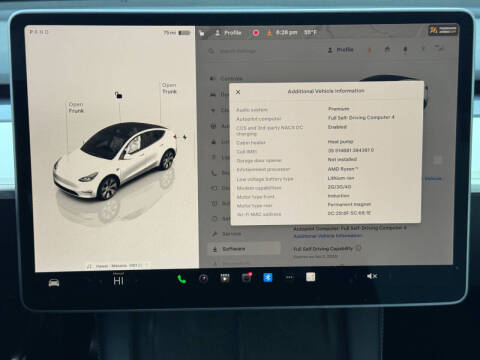The image size is (480, 360).
Task: Tap the charge port bolt icon beside the car
Action: [185, 137]
